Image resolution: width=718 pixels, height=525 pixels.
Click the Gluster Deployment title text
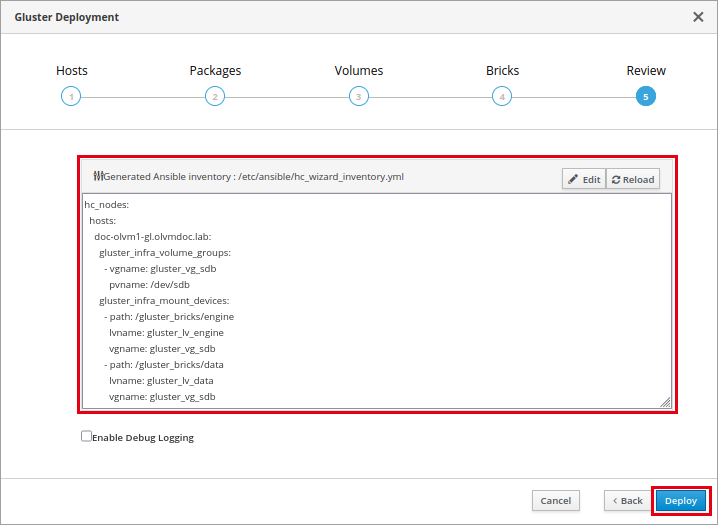tap(67, 17)
